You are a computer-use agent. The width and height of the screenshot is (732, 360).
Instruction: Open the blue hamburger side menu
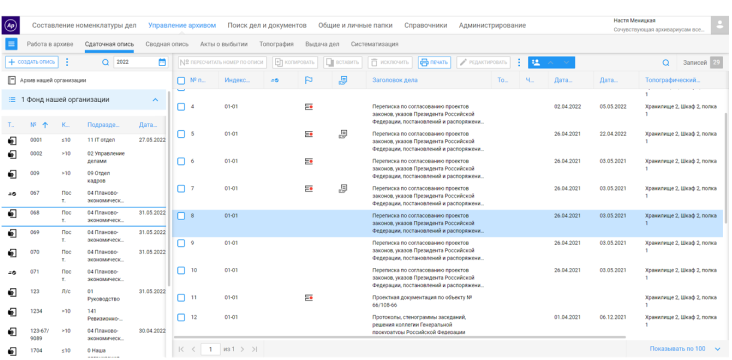click(x=11, y=44)
